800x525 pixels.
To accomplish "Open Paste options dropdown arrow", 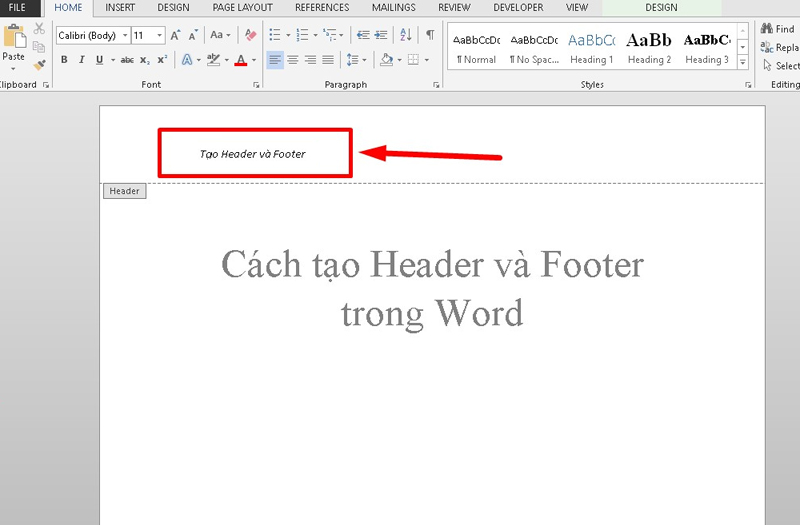I will (x=13, y=69).
